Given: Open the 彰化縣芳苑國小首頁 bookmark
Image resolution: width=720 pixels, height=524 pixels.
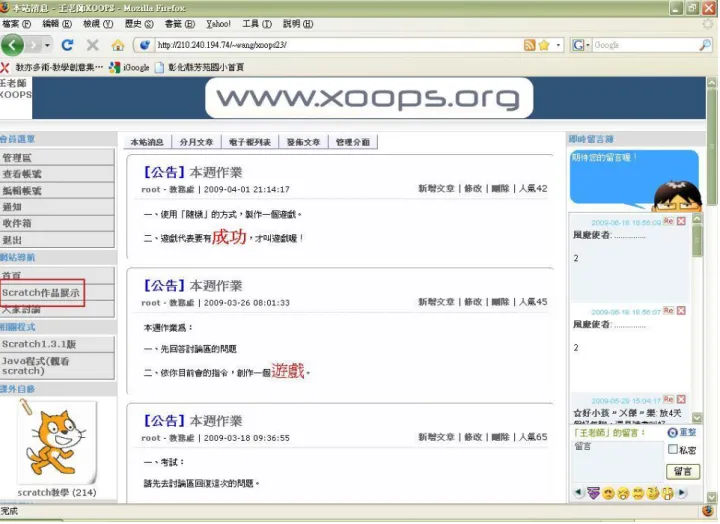Looking at the screenshot, I should tap(200, 68).
